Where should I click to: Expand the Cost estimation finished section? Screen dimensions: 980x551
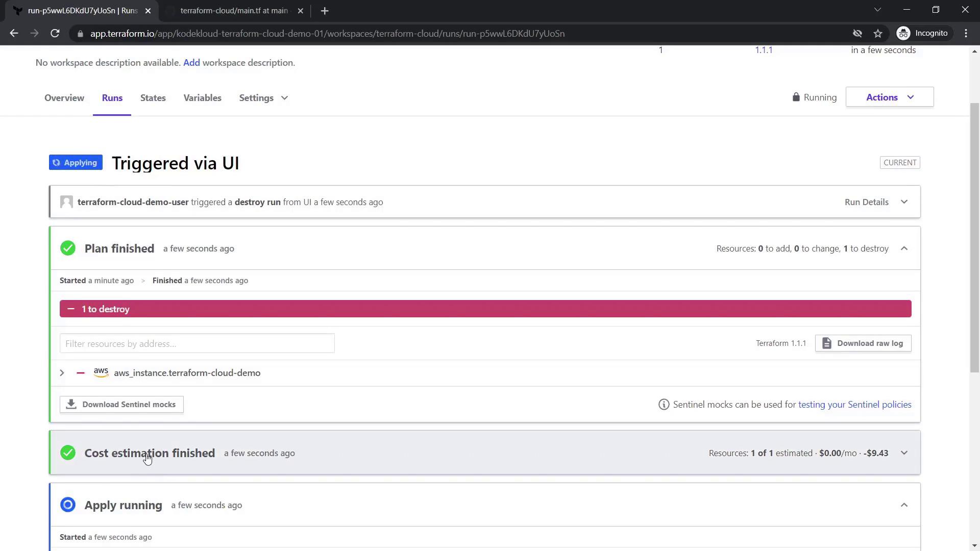pos(904,453)
